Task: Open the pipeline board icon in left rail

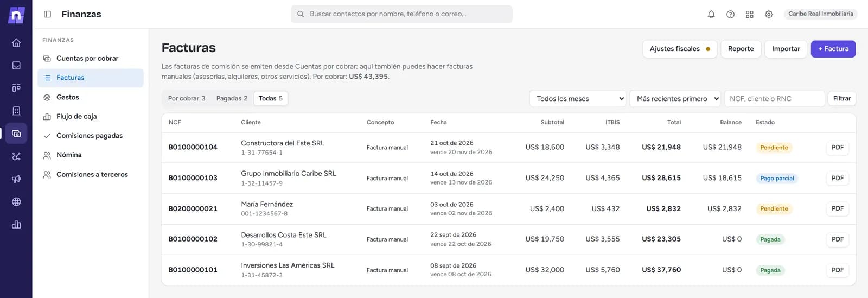Action: tap(16, 88)
